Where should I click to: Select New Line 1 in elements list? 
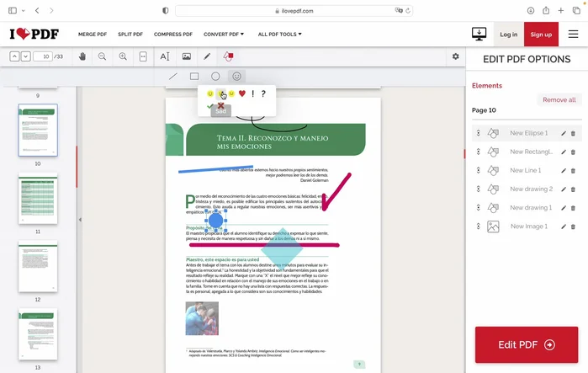(527, 170)
